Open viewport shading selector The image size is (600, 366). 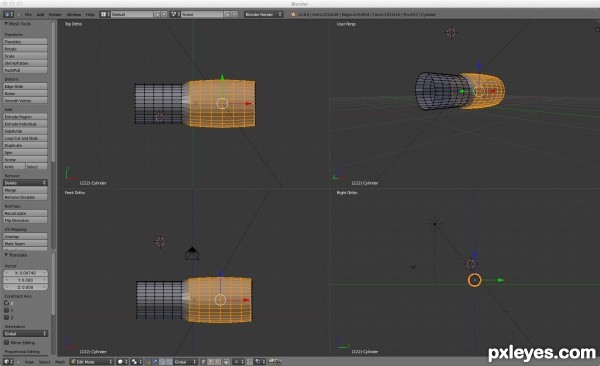point(122,361)
